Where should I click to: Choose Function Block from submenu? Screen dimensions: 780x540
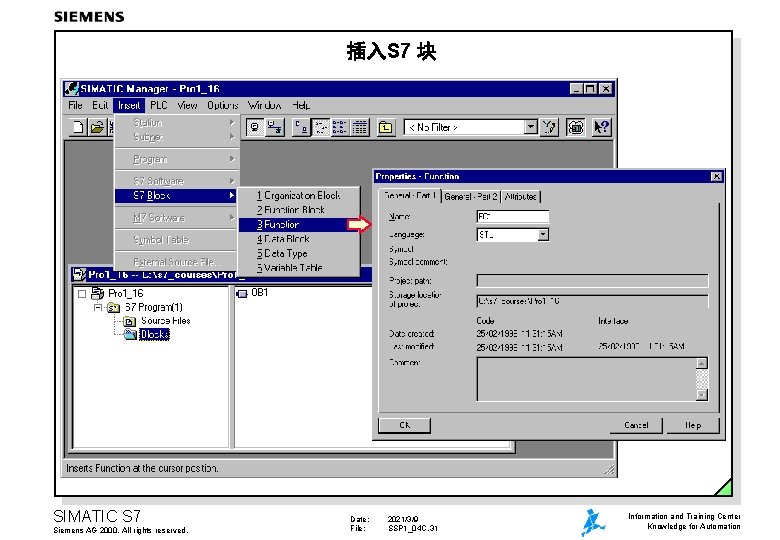point(298,210)
